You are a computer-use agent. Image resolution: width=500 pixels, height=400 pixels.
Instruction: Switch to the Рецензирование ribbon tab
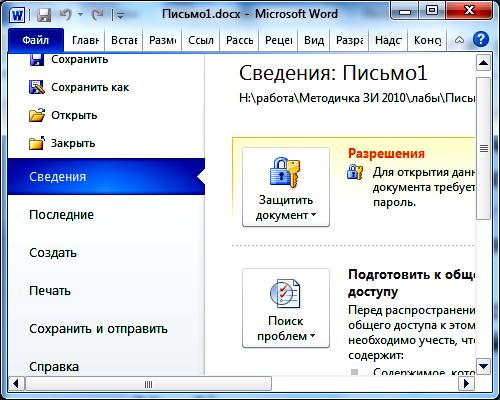pos(278,40)
